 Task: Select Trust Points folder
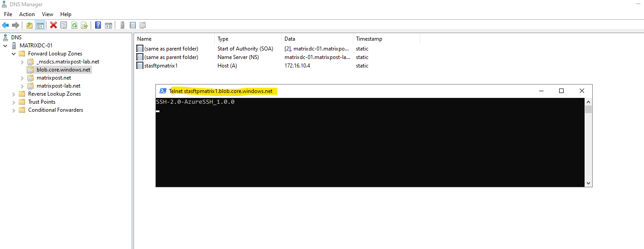coord(42,102)
